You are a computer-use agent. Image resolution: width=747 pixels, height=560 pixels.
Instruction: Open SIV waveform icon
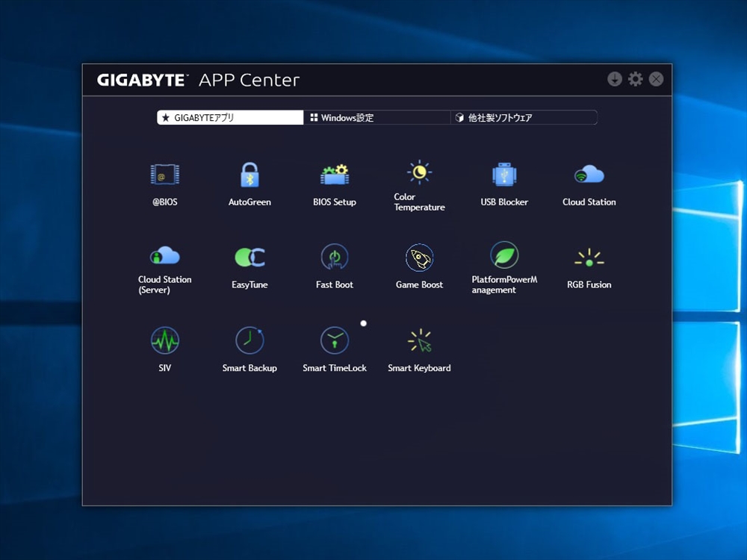click(165, 340)
